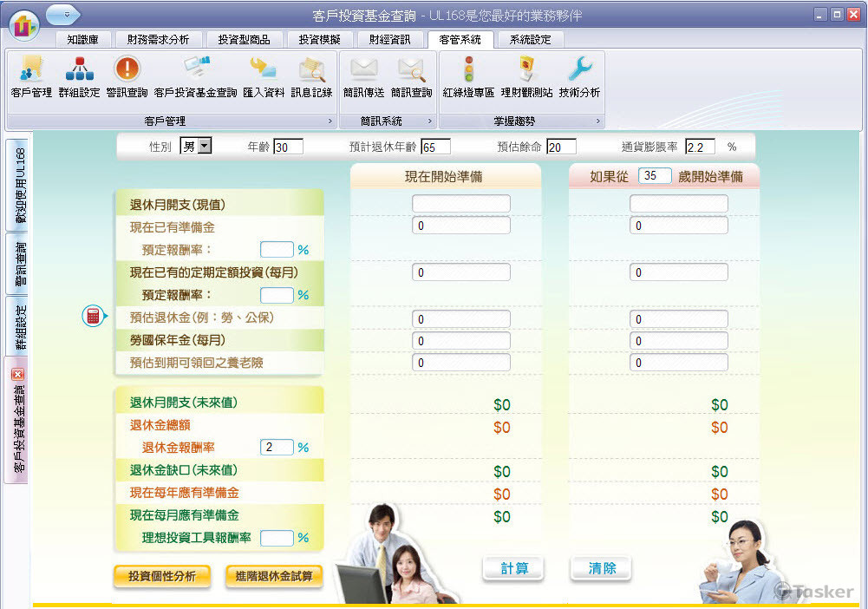Screen dimensions: 868x609
Task: Launch the 技術分析 analysis tool
Action: [578, 76]
